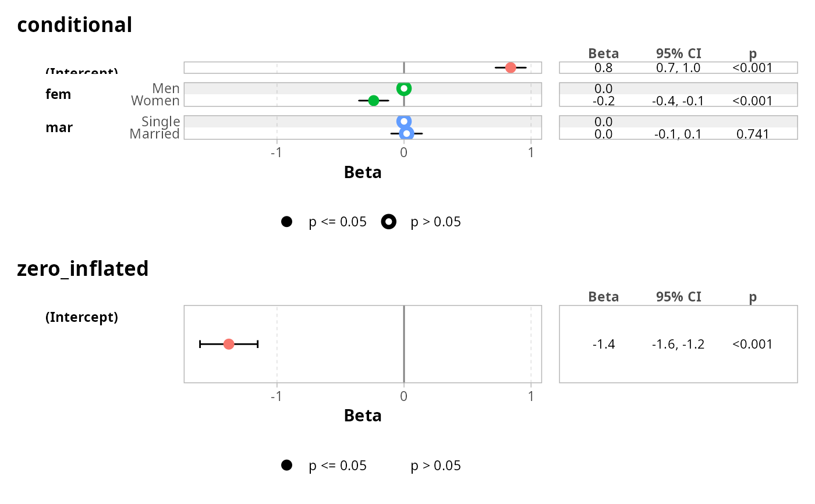Viewport: 815px width, 504px height.
Task: Select the "zero_inflated" section title
Action: [x=83, y=269]
